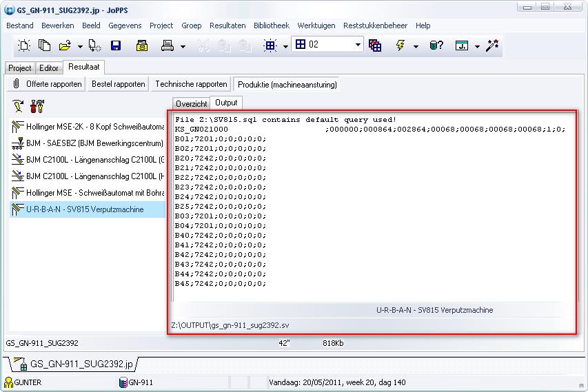Expand the lightning bolt dropdown arrow
This screenshot has width=588, height=392.
coord(416,46)
